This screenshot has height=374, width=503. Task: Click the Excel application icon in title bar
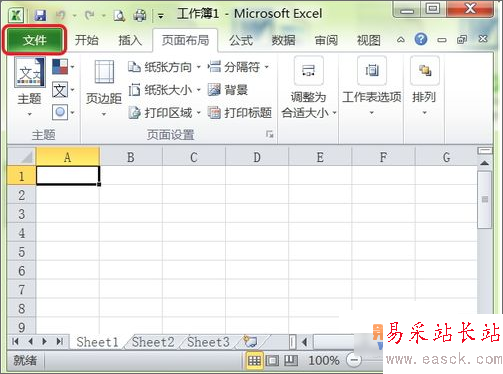click(x=16, y=15)
